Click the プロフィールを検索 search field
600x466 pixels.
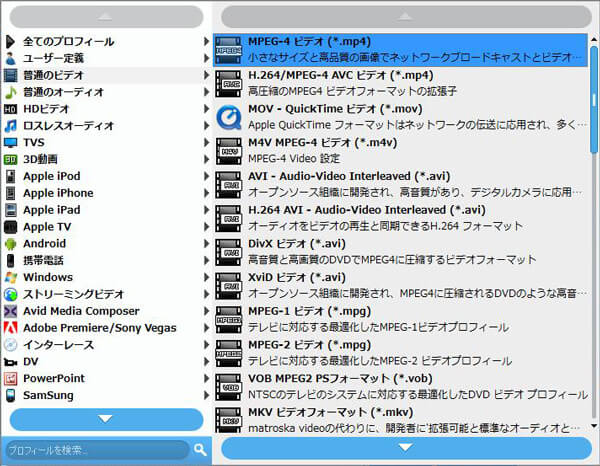[x=97, y=450]
